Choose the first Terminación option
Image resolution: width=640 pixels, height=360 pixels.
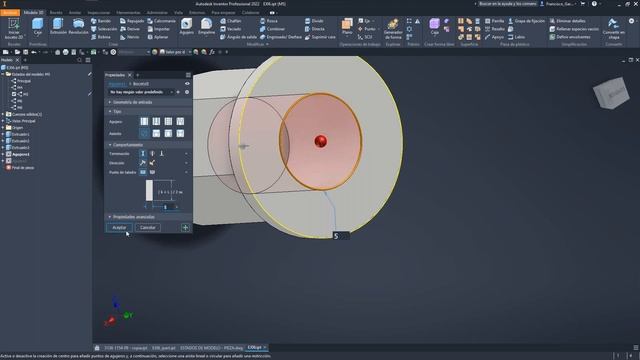pos(143,153)
